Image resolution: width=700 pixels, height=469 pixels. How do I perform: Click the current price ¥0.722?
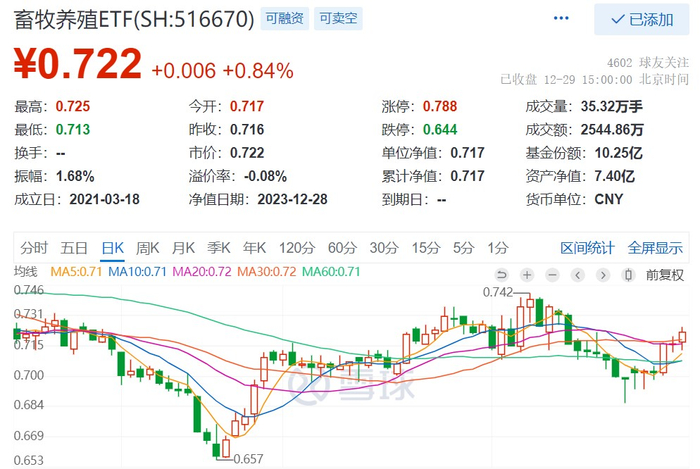(78, 63)
